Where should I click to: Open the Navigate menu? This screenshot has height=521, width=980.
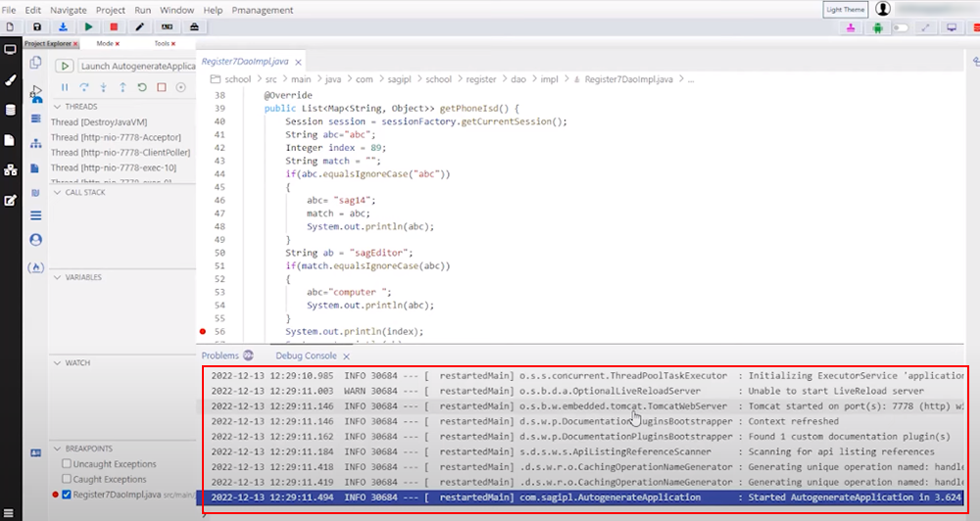coord(69,10)
